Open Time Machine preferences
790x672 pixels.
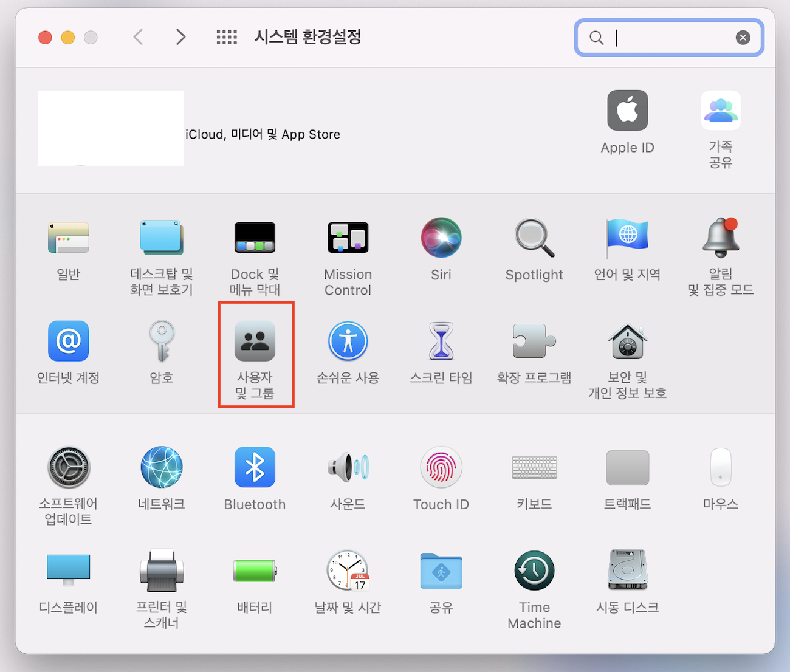click(x=534, y=571)
